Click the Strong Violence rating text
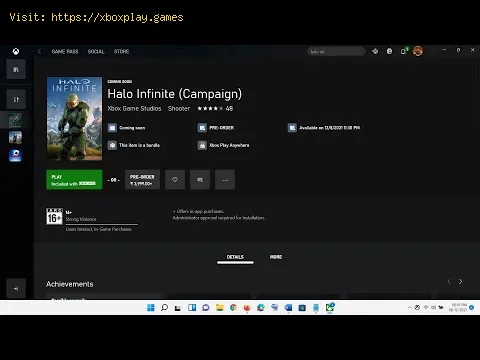The width and height of the screenshot is (480, 360). (x=81, y=219)
